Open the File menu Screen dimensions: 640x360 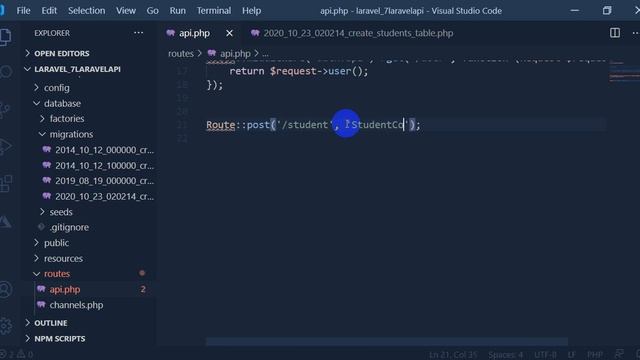coord(23,11)
